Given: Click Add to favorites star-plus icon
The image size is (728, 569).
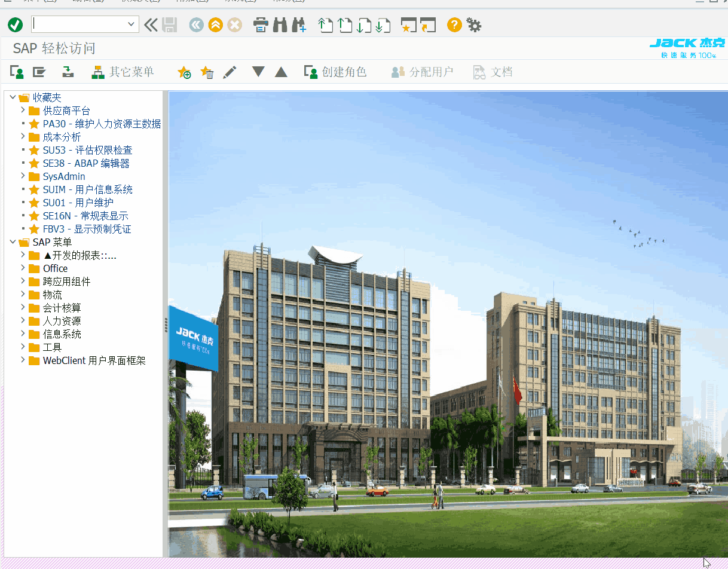Looking at the screenshot, I should [x=184, y=72].
